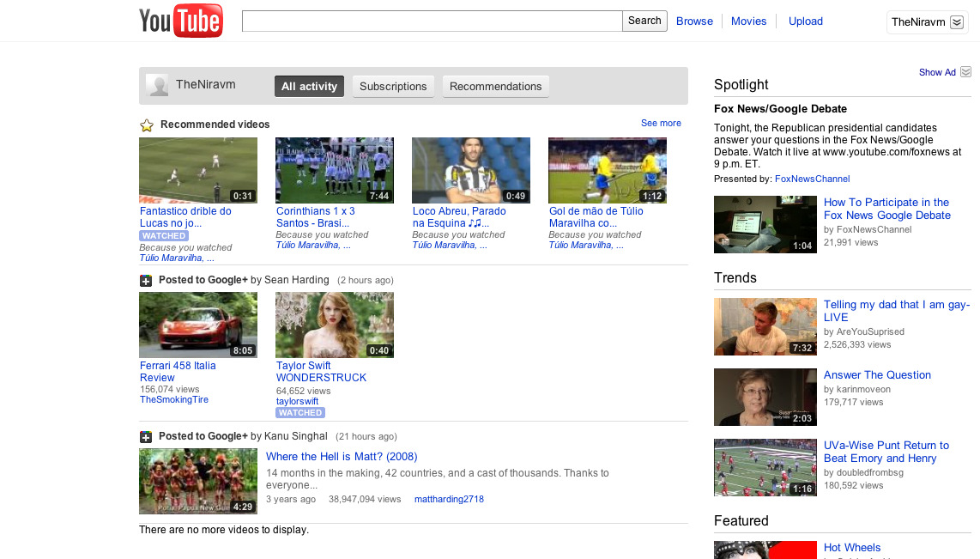Image resolution: width=980 pixels, height=559 pixels.
Task: Open Taylor Swift WONDERSTRUCK thumbnail
Action: [x=335, y=325]
